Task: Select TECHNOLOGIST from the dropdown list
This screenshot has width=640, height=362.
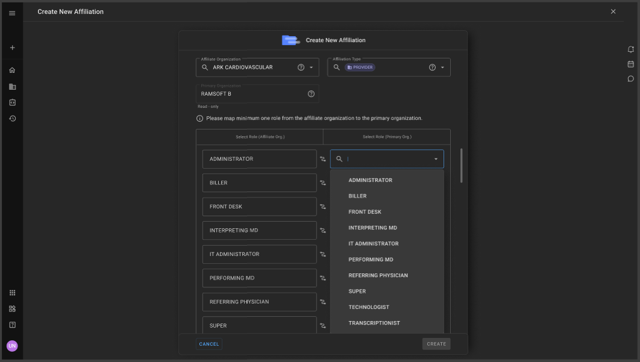Action: tap(387, 307)
